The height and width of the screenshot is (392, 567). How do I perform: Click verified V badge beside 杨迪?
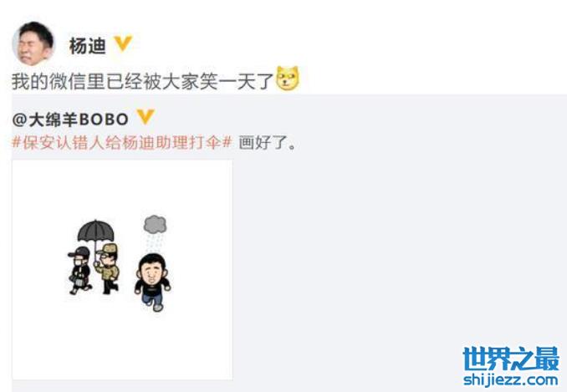coord(123,43)
